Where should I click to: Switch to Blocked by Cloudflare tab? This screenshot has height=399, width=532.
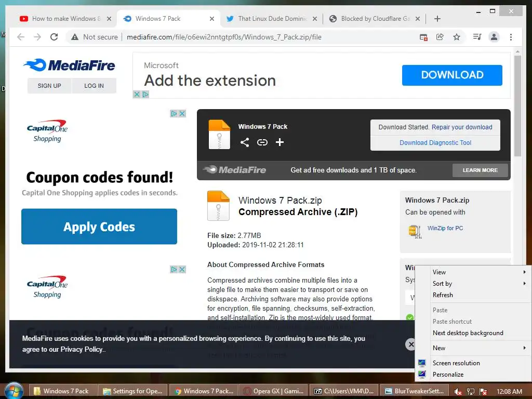tap(376, 19)
